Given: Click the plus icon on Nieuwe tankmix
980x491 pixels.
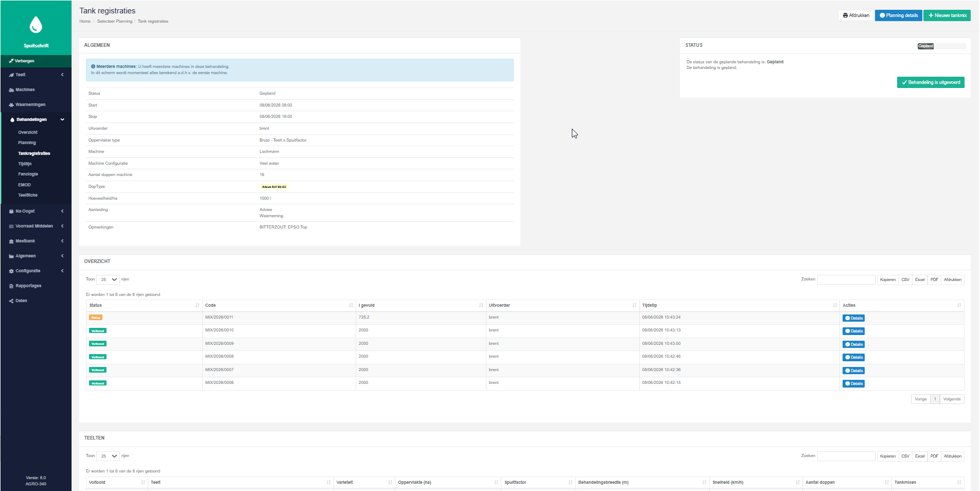Looking at the screenshot, I should (x=931, y=15).
